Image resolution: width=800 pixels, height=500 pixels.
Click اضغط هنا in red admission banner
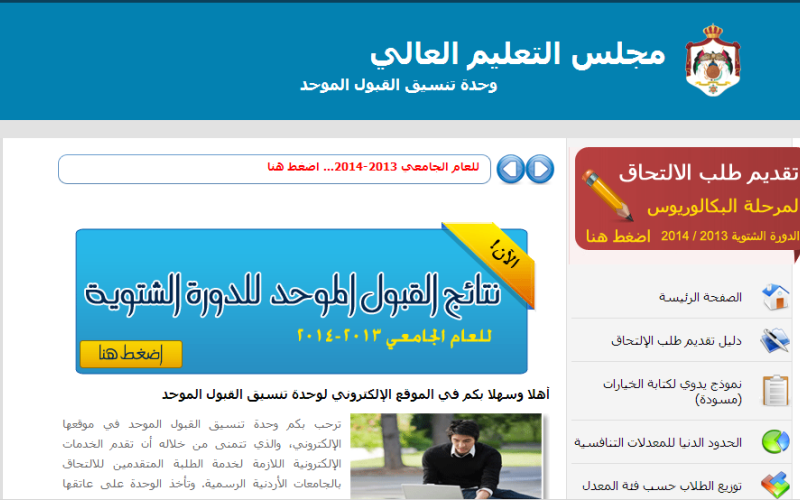[x=618, y=236]
